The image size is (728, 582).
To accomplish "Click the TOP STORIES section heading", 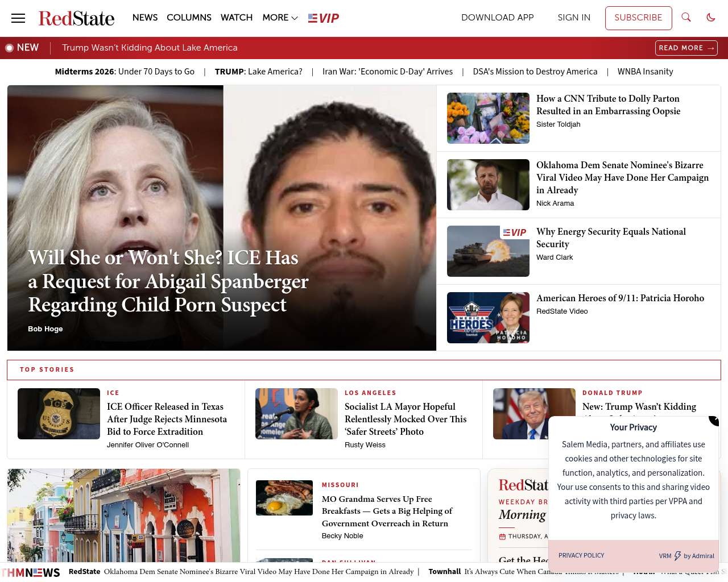I will (x=47, y=369).
